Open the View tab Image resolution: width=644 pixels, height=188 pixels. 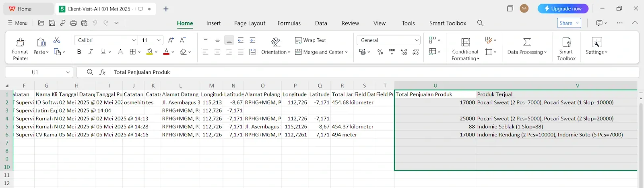click(x=379, y=23)
